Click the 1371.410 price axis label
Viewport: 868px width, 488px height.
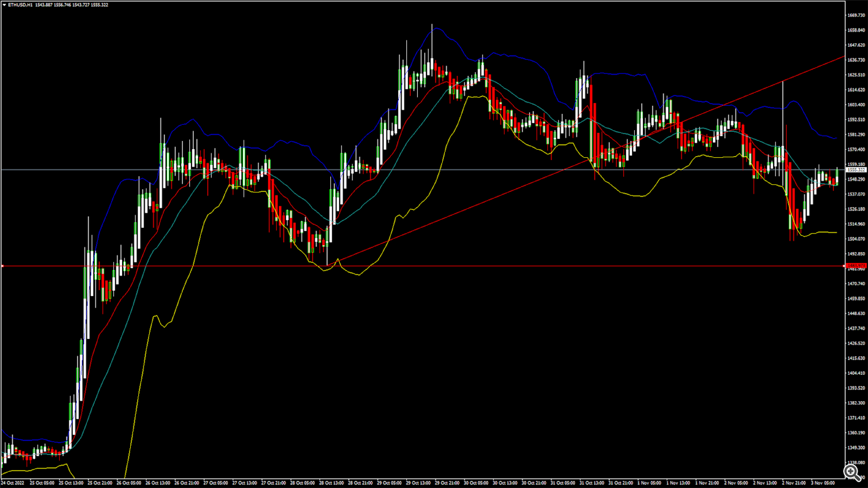[856, 417]
